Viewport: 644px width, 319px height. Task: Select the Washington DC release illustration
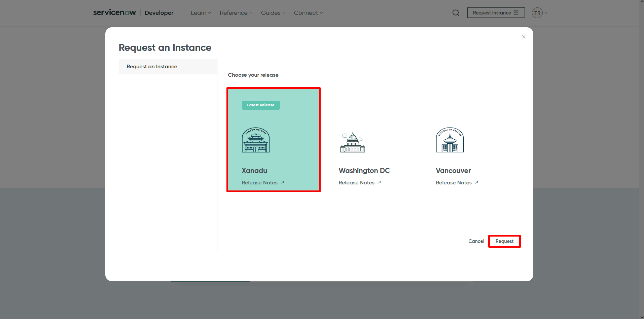pos(353,142)
